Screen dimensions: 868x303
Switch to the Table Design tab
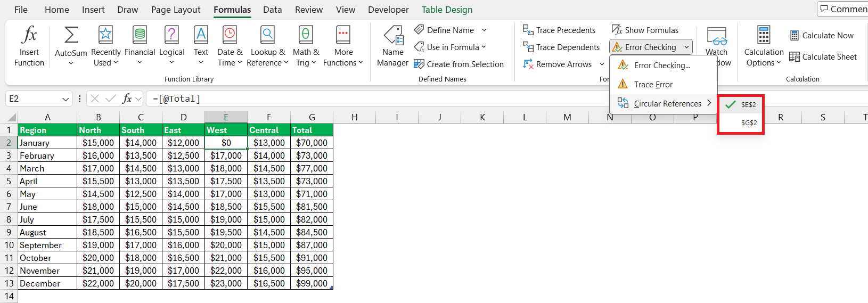pos(447,10)
